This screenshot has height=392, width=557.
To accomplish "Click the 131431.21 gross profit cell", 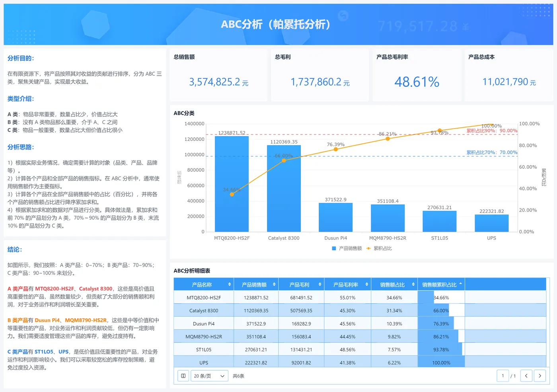I will 301,349.
